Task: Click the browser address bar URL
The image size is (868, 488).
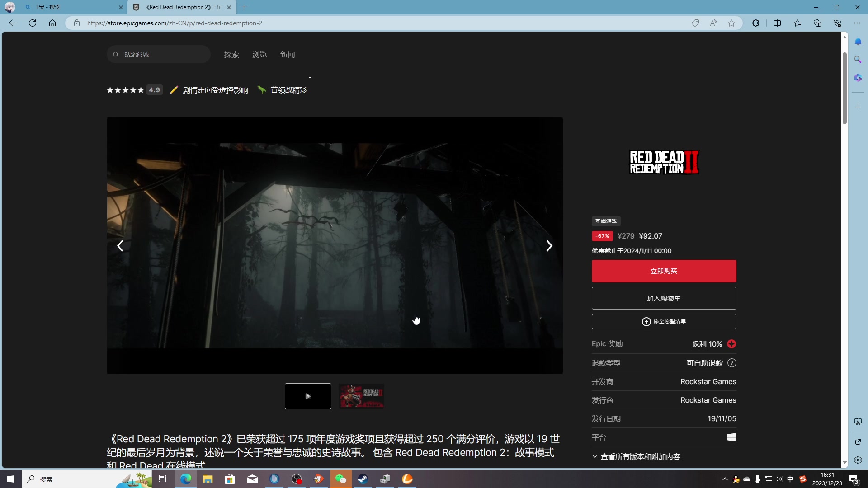Action: click(x=175, y=23)
